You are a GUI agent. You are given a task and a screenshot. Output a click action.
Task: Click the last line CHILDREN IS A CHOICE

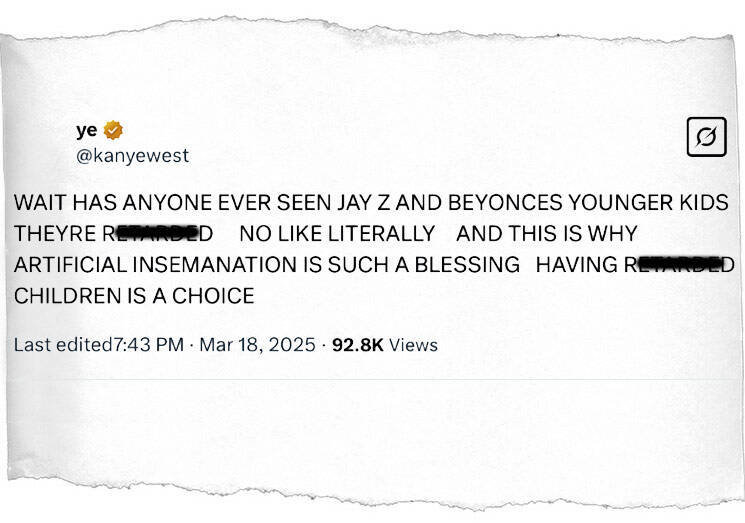click(134, 296)
